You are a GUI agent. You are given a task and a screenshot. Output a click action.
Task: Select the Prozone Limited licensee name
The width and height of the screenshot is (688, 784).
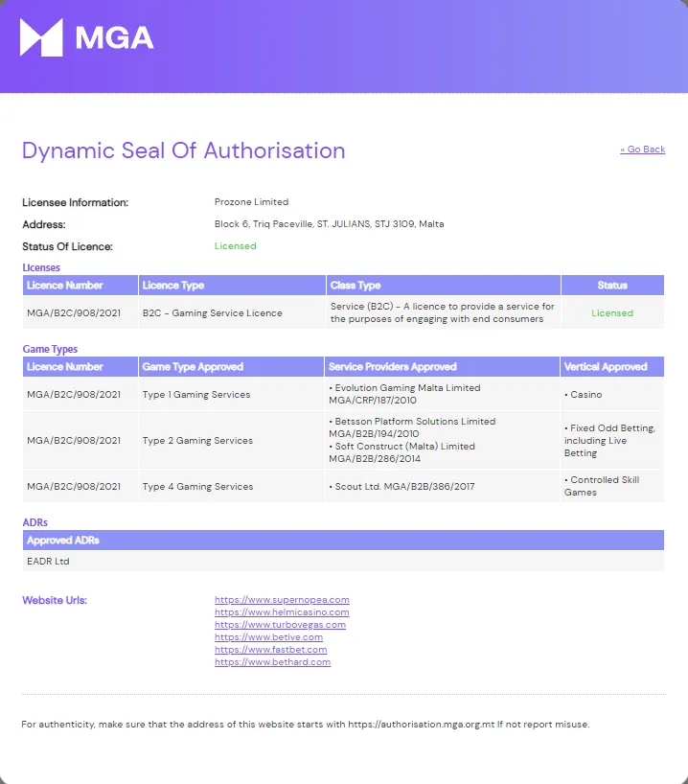coord(251,202)
